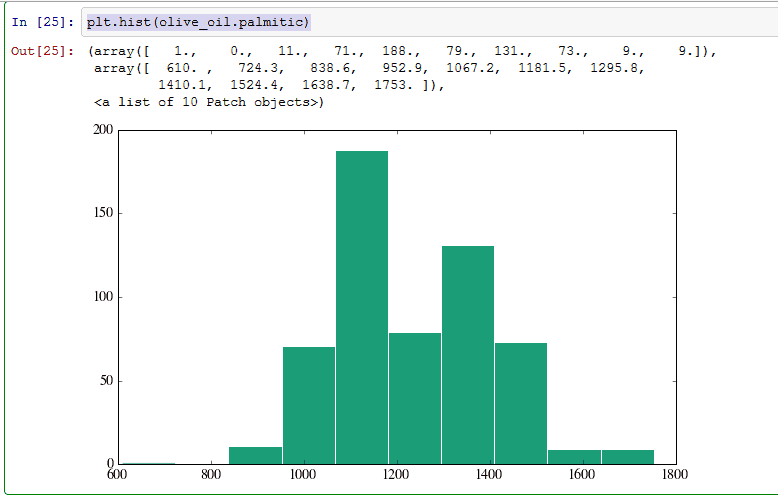Screen dimensions: 778x496
Task: Click the count value 131. in the output array
Action: [x=513, y=51]
